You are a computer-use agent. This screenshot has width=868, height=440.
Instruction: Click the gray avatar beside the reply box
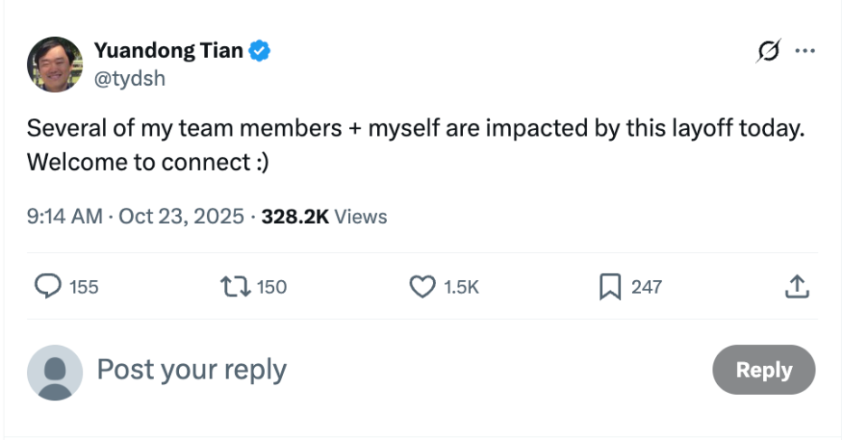(x=55, y=371)
